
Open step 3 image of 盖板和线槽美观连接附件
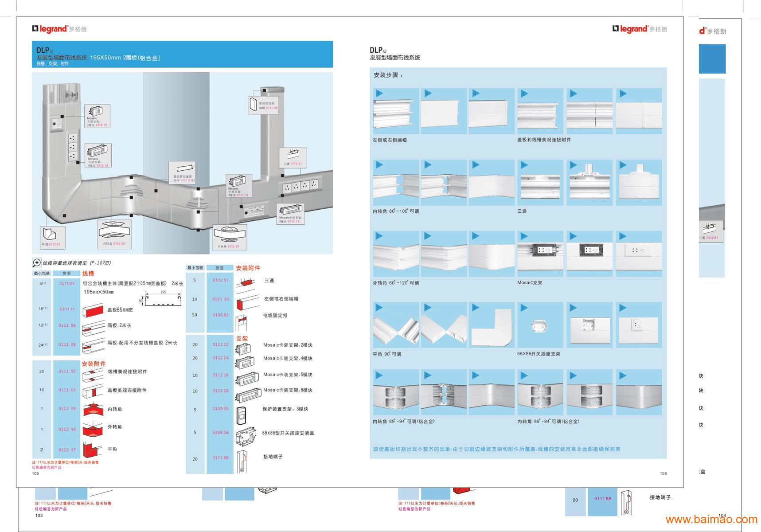point(639,111)
